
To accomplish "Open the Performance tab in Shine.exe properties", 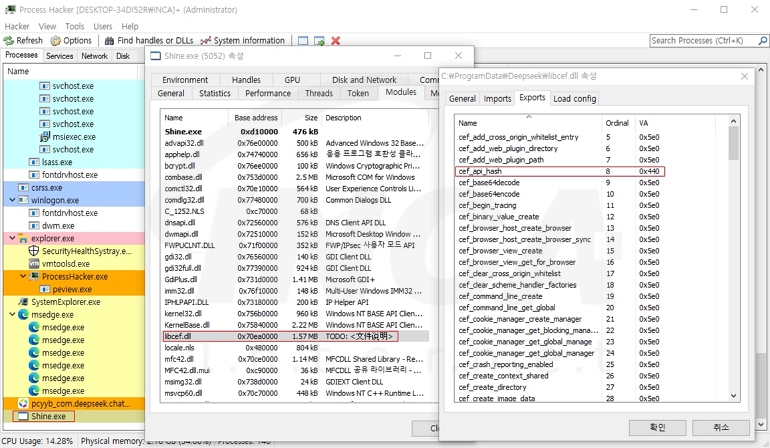I will (x=268, y=93).
